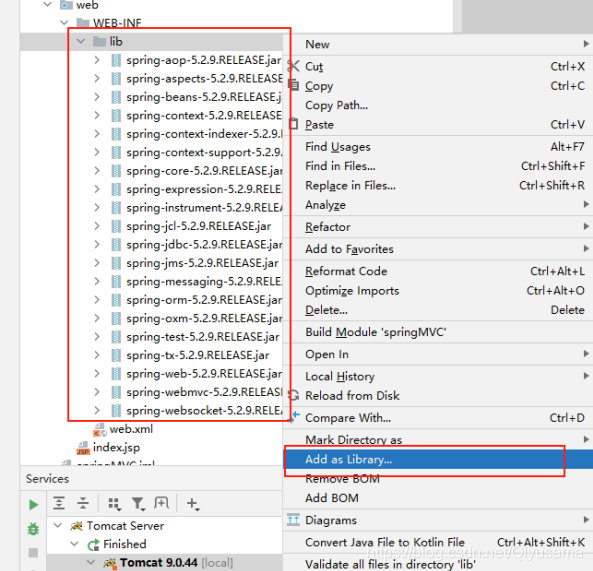Click the spring-aop jar archive icon
This screenshot has width=593, height=571.
coord(116,60)
